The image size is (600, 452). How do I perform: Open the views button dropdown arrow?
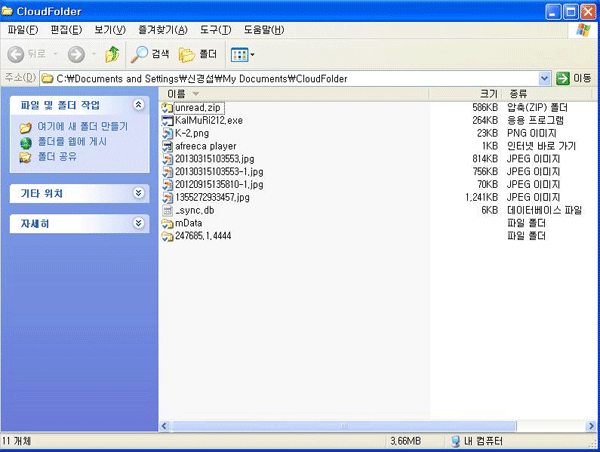[x=253, y=55]
